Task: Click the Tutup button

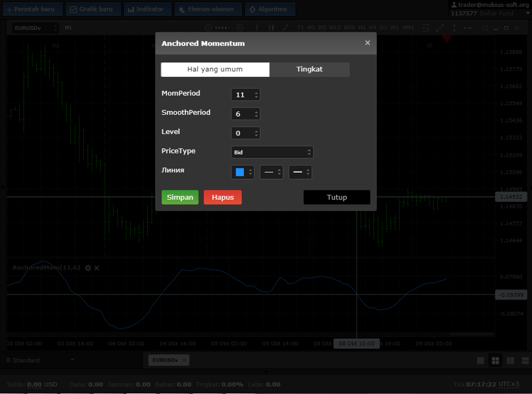Action: 337,197
